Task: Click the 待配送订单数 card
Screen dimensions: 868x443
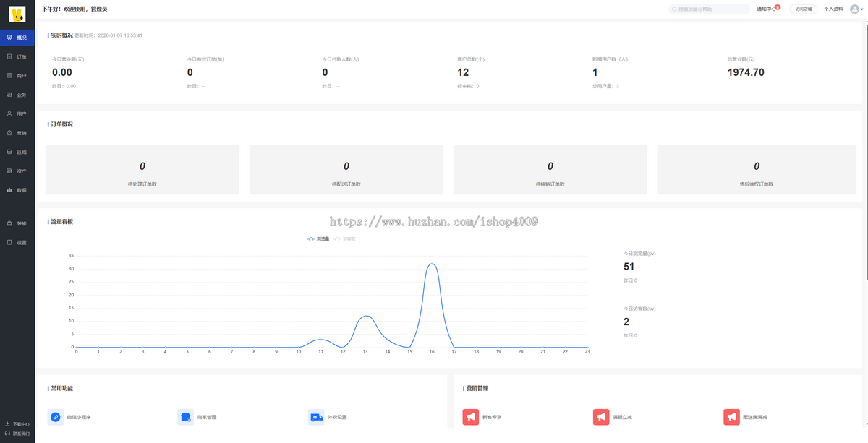Action: (x=346, y=170)
